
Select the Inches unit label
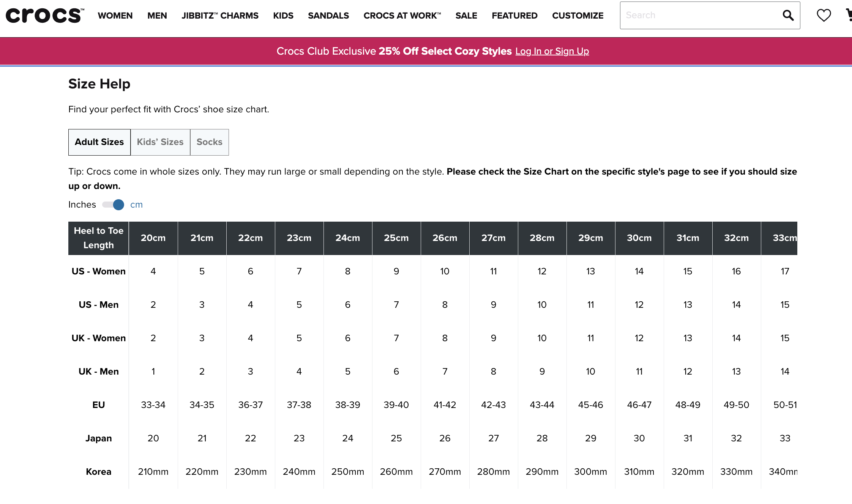[x=82, y=205]
